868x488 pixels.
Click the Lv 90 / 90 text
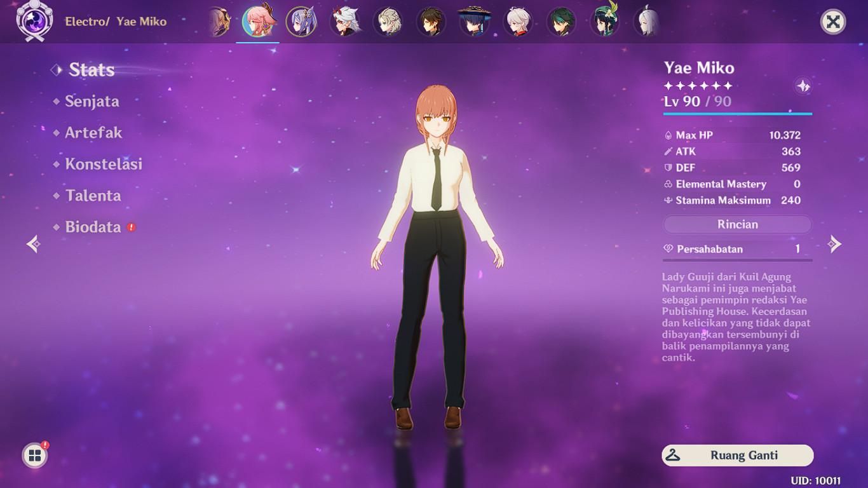pyautogui.click(x=698, y=102)
